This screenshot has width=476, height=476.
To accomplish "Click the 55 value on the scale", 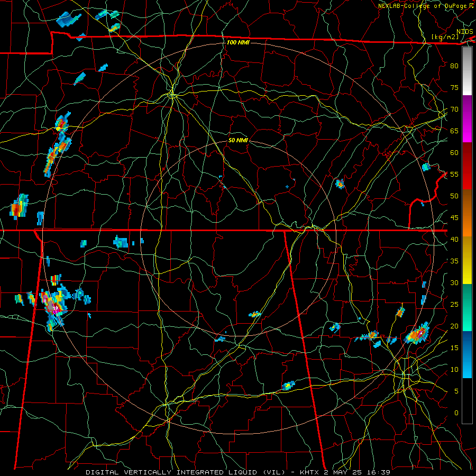I will [454, 174].
